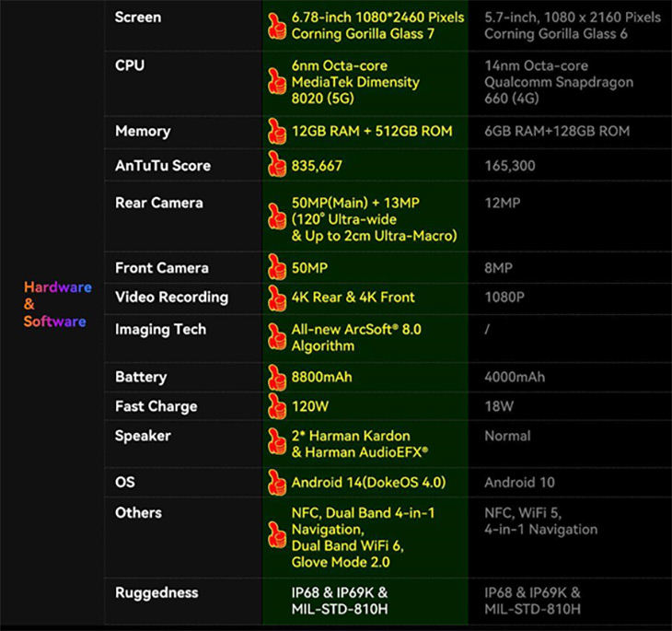Click the thumbs-up icon beside 12GB RAM
The width and height of the screenshot is (672, 631).
pyautogui.click(x=276, y=131)
